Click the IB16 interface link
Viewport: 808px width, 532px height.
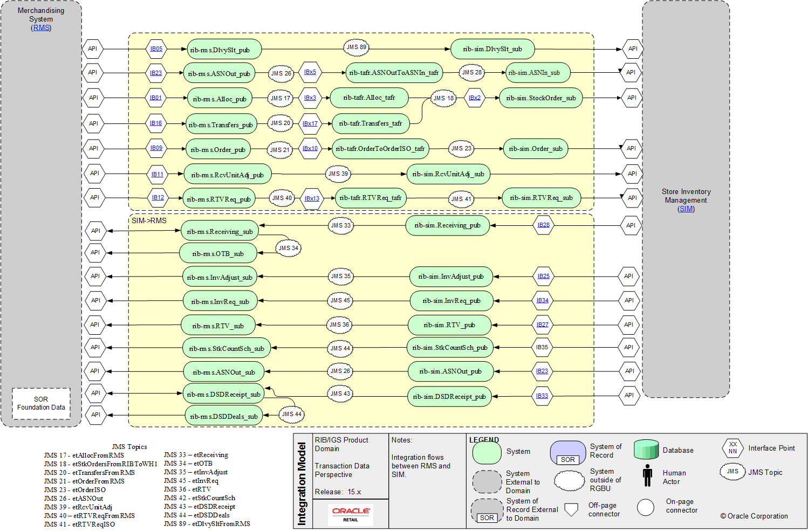156,123
